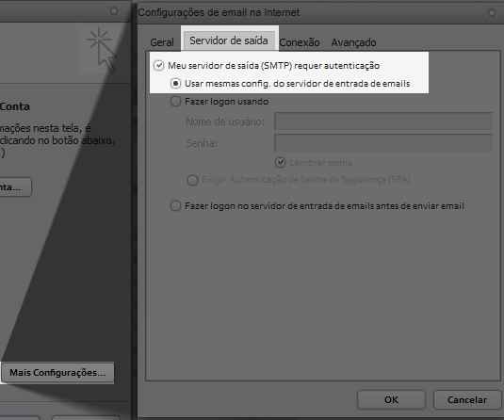Close the Configurações de email dialog
Image resolution: width=504 pixels, height=420 pixels.
pyautogui.click(x=492, y=13)
